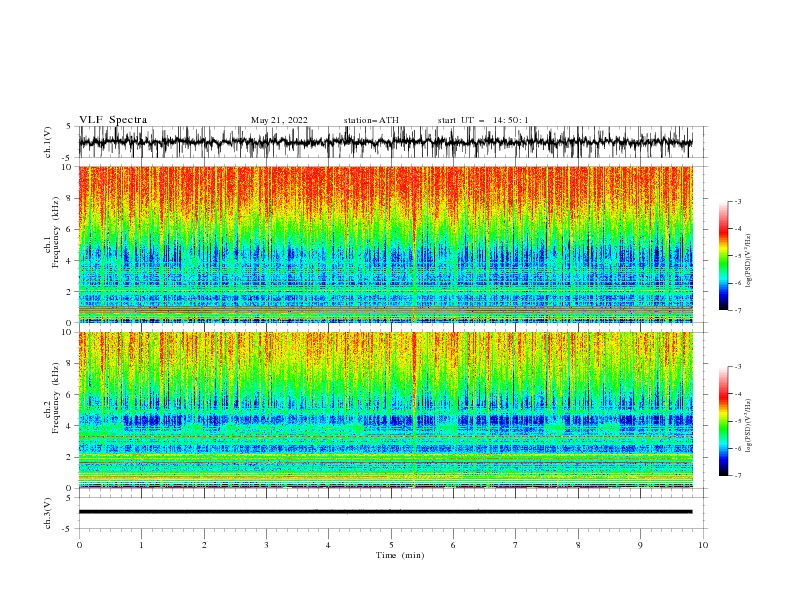792x612 pixels.
Task: Click the ch.2 "Frequency (kHz)" axis label
Action: click(x=56, y=398)
